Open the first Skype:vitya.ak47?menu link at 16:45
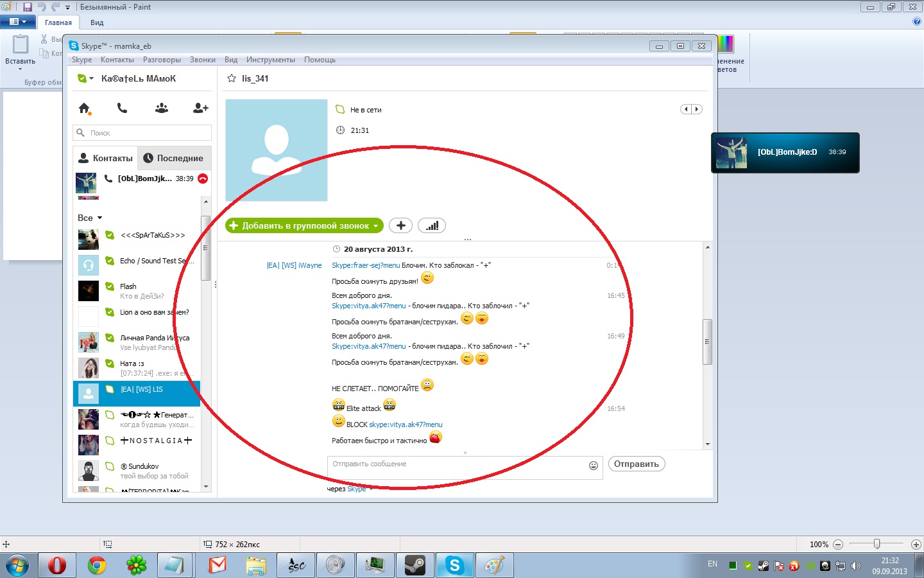 (369, 306)
